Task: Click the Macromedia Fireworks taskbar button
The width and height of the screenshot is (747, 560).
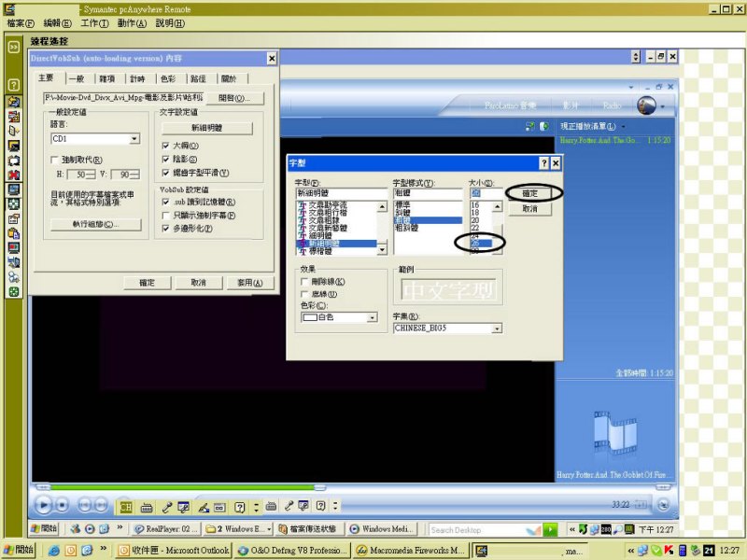Action: point(412,551)
